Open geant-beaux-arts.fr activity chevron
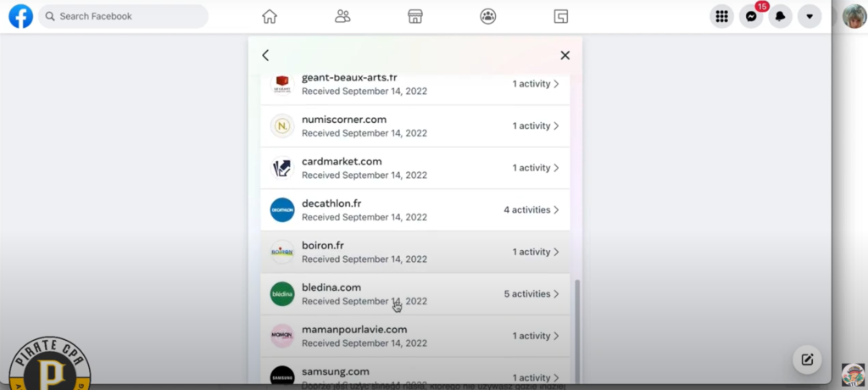 tap(556, 84)
